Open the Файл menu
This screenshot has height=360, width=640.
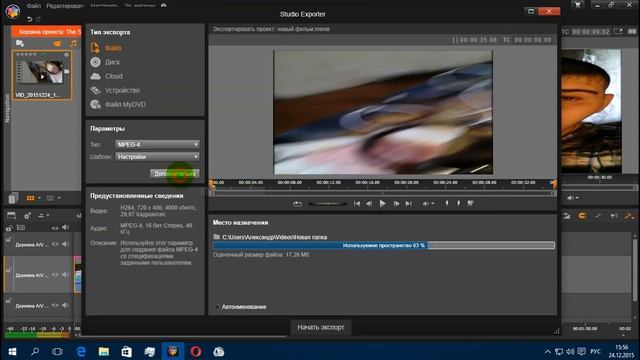pyautogui.click(x=33, y=6)
